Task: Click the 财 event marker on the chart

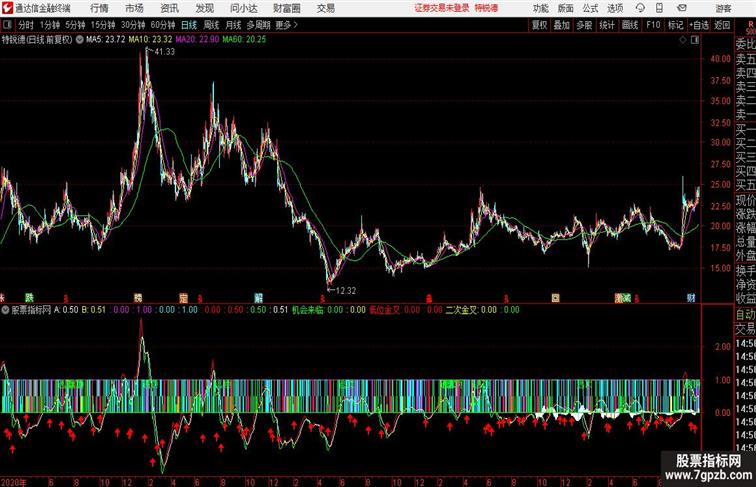Action: pyautogui.click(x=691, y=298)
